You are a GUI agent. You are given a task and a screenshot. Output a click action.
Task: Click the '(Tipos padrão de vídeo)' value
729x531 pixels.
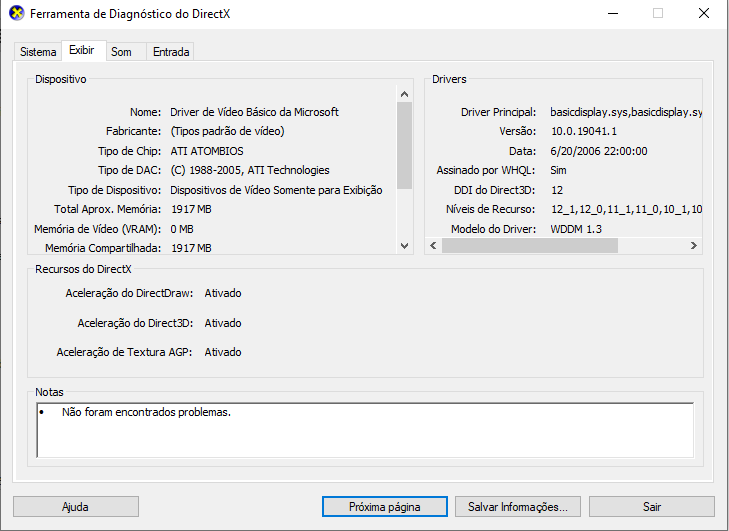227,131
